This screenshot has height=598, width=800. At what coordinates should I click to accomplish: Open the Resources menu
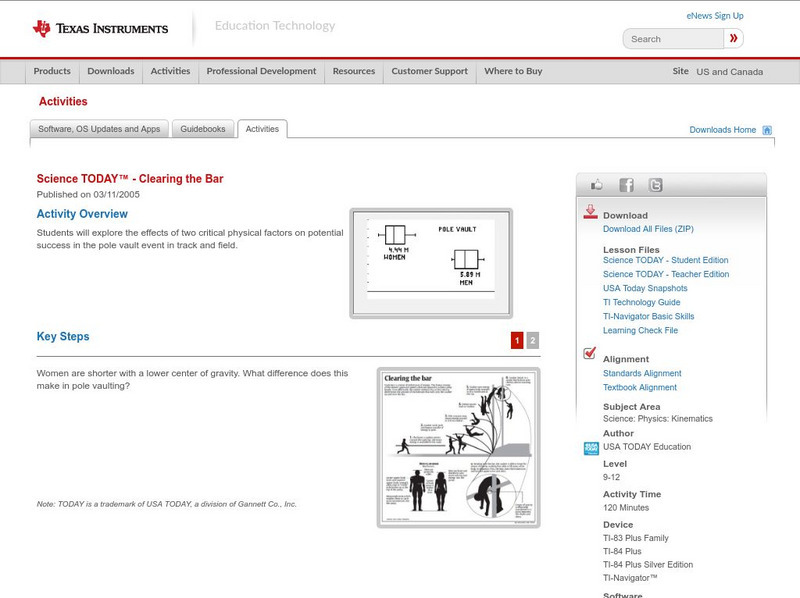354,71
